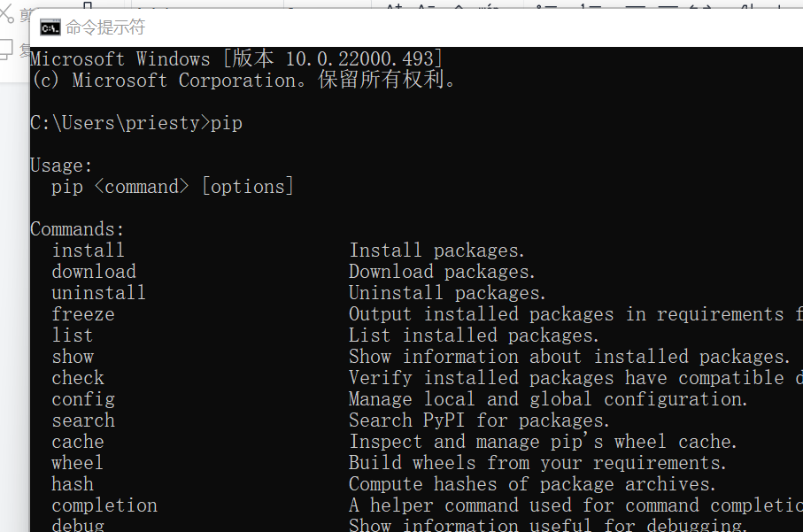Click 'Build wheels from your requirements.' text
The height and width of the screenshot is (532, 803).
(x=537, y=463)
